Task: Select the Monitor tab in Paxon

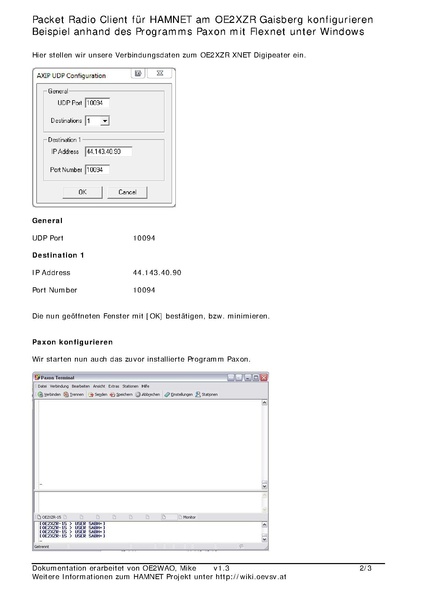Action: [x=187, y=517]
